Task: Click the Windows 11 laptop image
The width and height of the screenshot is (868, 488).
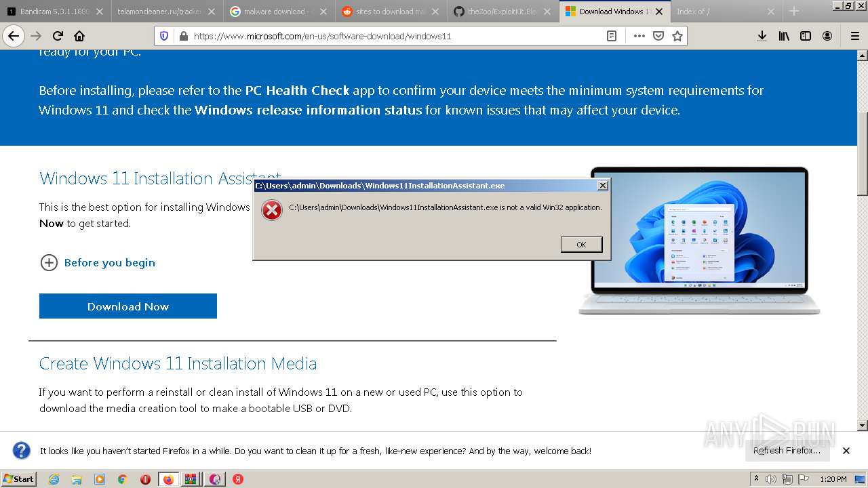Action: pos(699,241)
